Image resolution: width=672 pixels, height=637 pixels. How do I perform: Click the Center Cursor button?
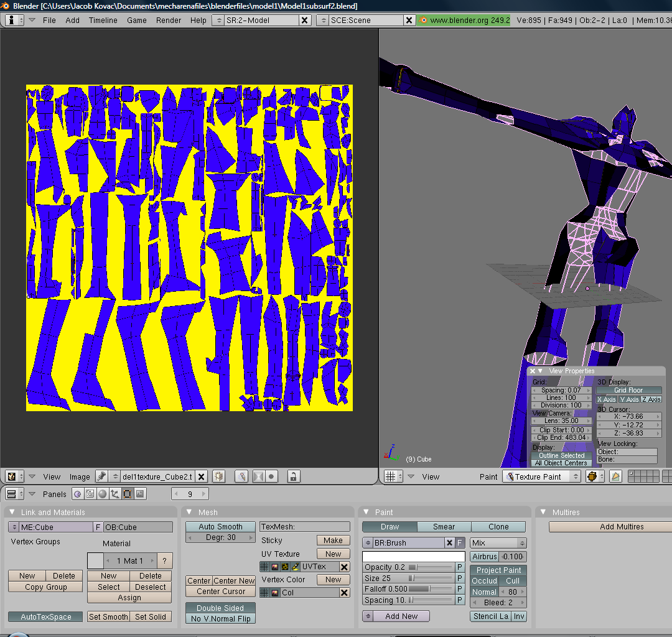[220, 591]
